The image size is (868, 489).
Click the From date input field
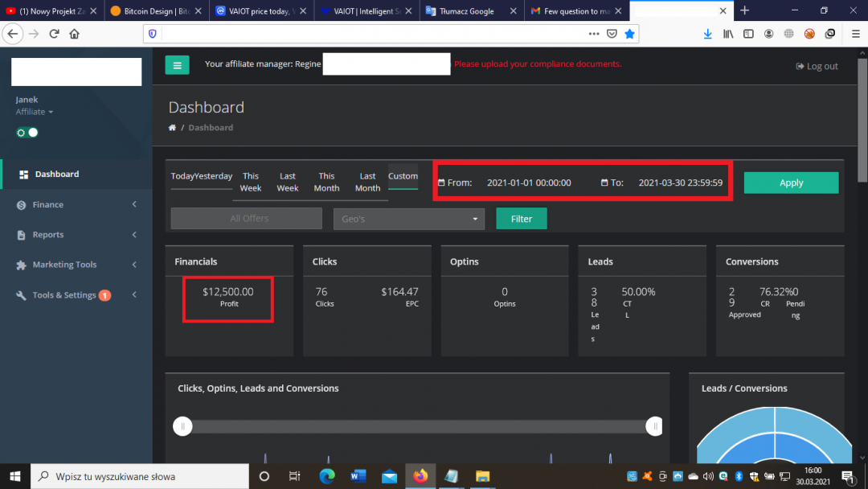(529, 183)
